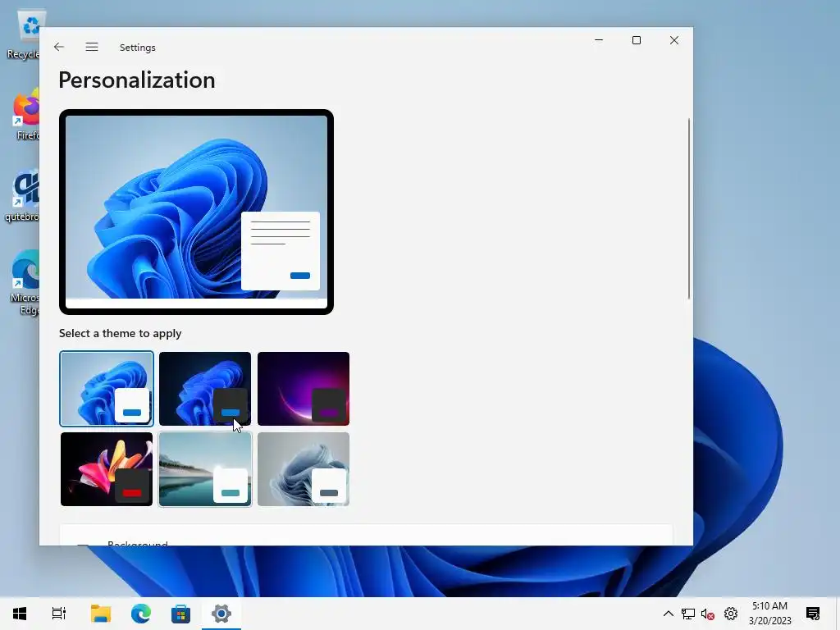Viewport: 840px width, 630px height.
Task: Close the Settings window
Action: pyautogui.click(x=674, y=40)
